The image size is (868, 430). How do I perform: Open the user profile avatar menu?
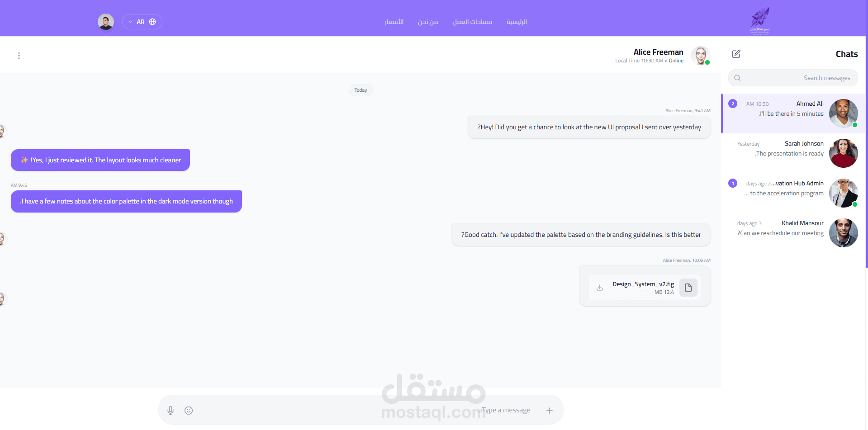106,22
